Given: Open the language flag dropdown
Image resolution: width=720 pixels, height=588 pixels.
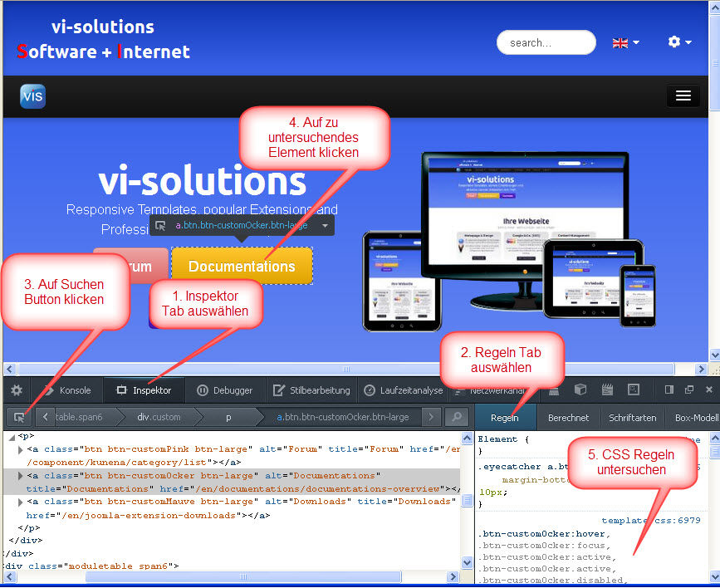Looking at the screenshot, I should (x=623, y=41).
